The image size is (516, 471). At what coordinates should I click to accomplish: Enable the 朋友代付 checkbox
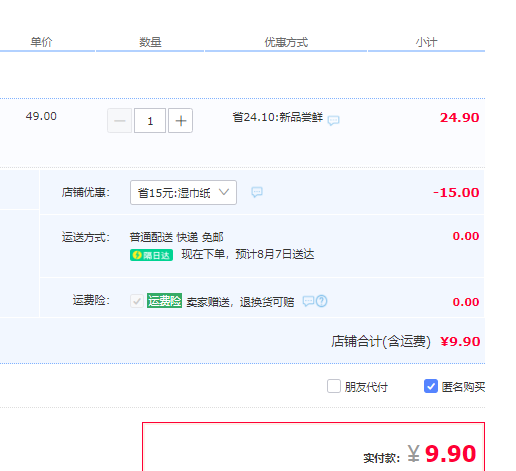[x=334, y=386]
